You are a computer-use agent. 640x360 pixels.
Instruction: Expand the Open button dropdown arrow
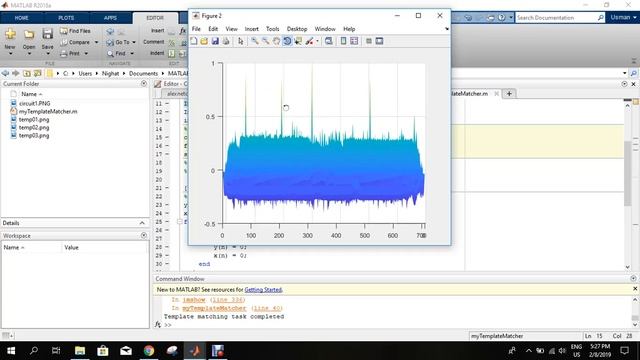[29, 53]
